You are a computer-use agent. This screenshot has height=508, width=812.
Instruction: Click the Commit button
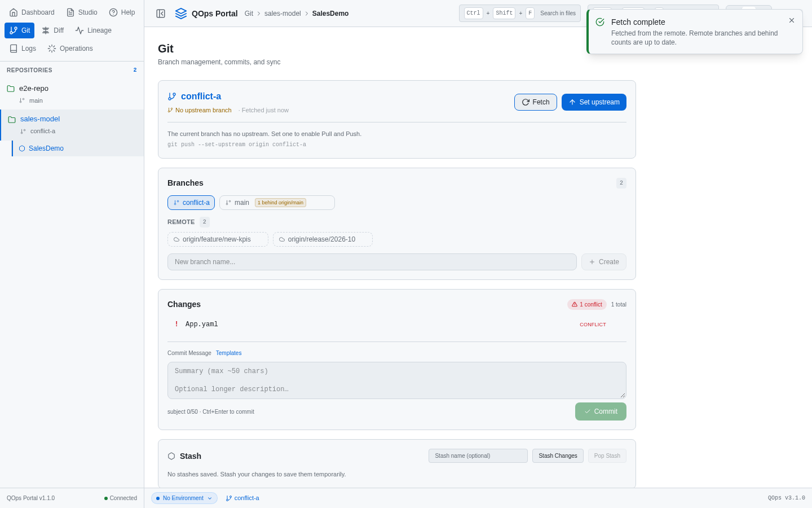tap(601, 411)
